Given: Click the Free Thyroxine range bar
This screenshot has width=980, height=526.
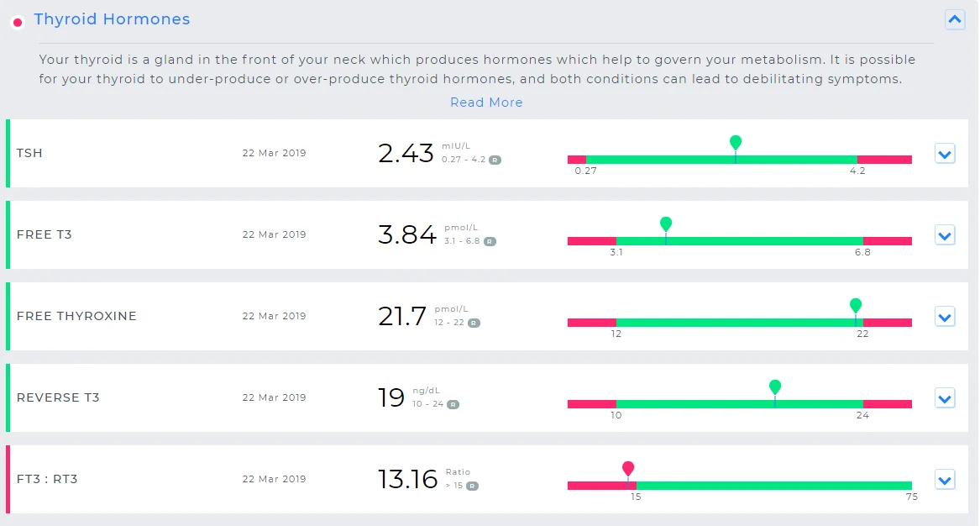Looking at the screenshot, I should (739, 323).
